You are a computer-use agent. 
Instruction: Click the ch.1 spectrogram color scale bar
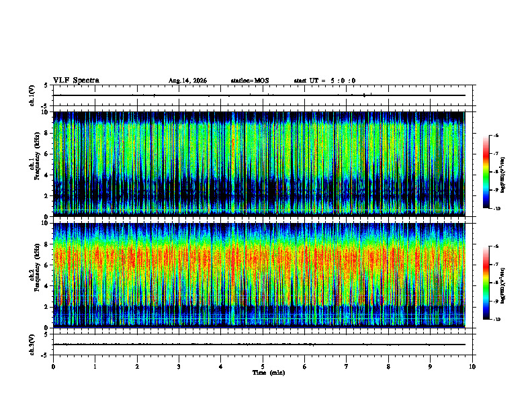pos(486,172)
